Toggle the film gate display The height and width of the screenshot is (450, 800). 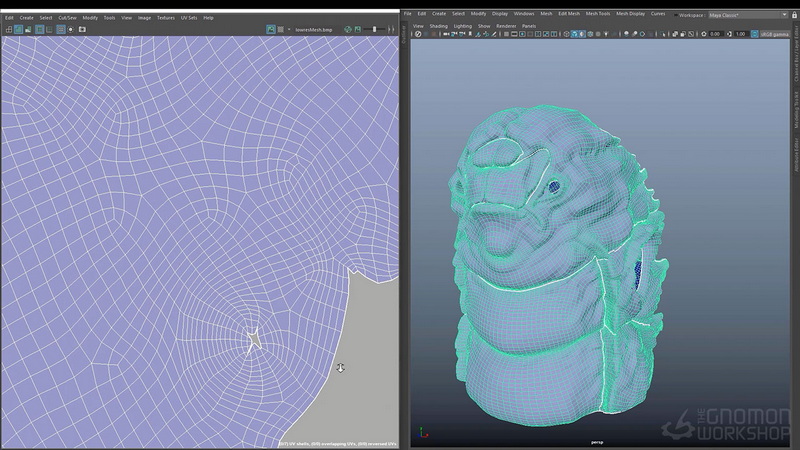click(514, 34)
